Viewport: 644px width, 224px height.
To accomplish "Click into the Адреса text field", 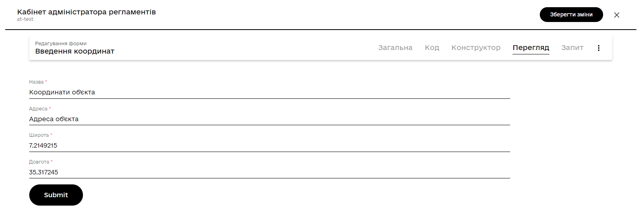I will coord(269,119).
